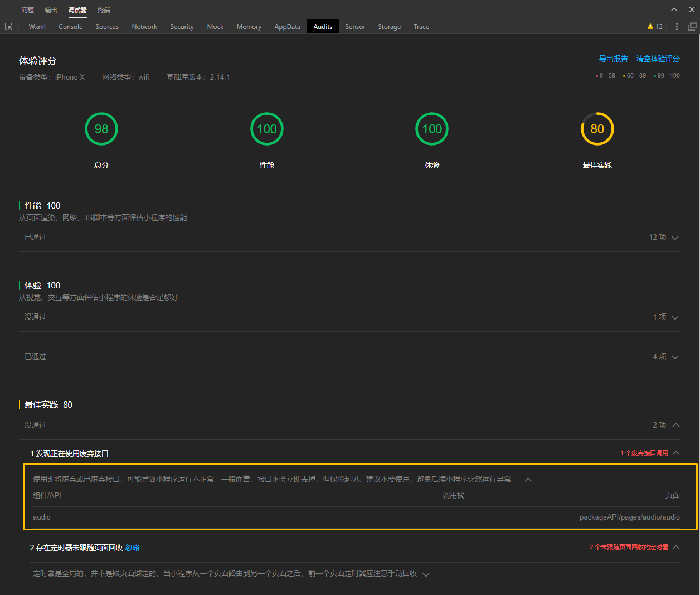Switch to the 问题 panel tab
Viewport: 700px width, 595px height.
27,10
